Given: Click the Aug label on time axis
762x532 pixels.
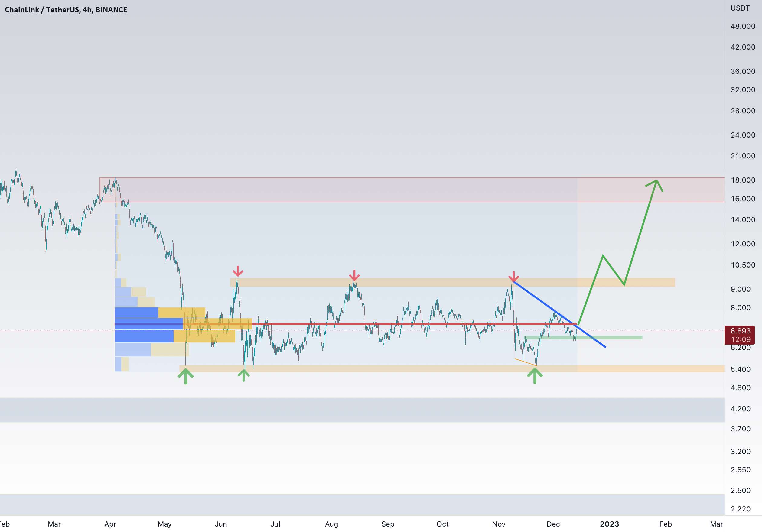Looking at the screenshot, I should [331, 524].
